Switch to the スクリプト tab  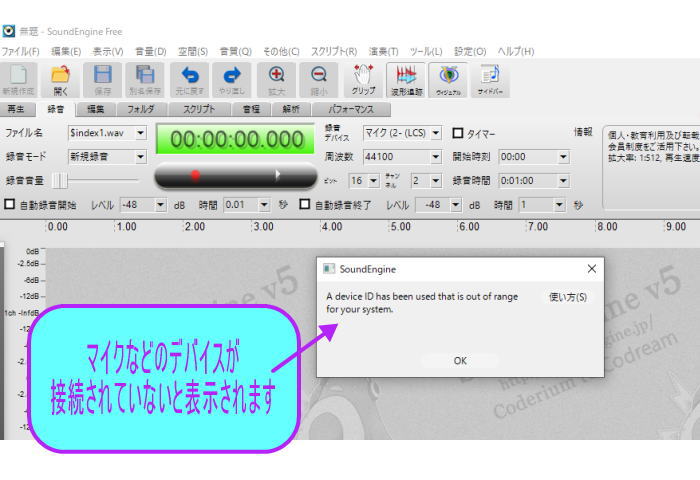click(199, 109)
